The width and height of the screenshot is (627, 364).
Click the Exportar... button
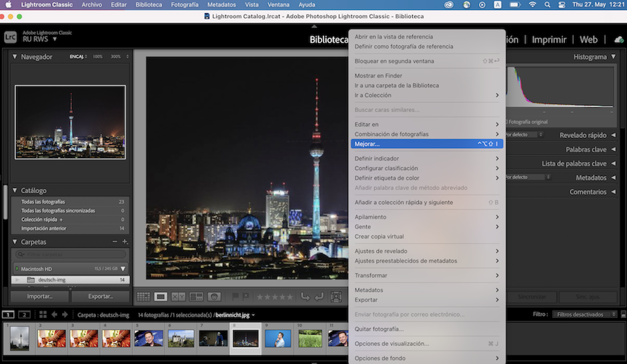pyautogui.click(x=100, y=296)
